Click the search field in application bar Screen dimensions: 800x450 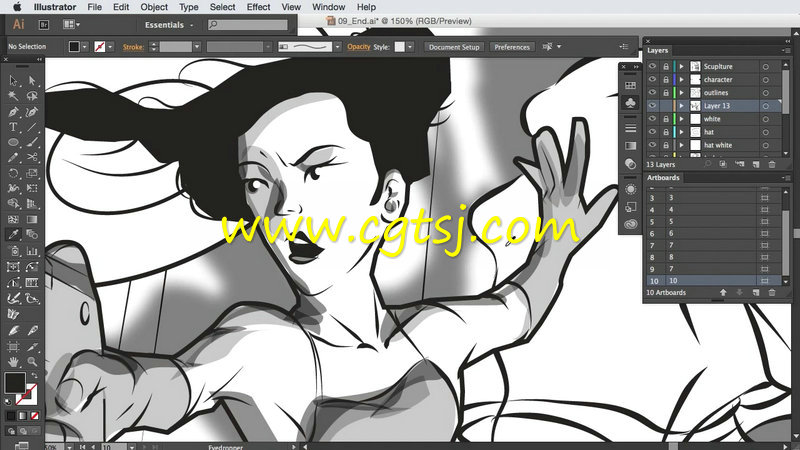click(x=248, y=24)
